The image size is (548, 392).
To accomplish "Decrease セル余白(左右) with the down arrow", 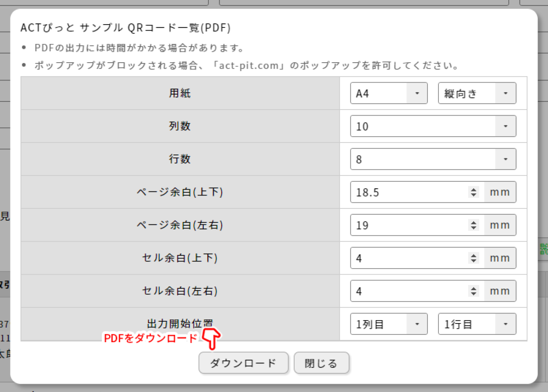I will (x=474, y=294).
